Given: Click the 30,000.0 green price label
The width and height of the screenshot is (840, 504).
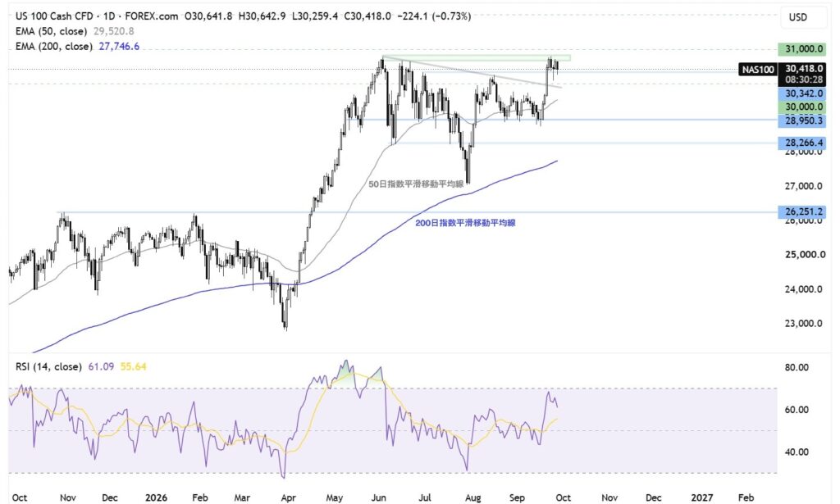Looking at the screenshot, I should pyautogui.click(x=802, y=107).
